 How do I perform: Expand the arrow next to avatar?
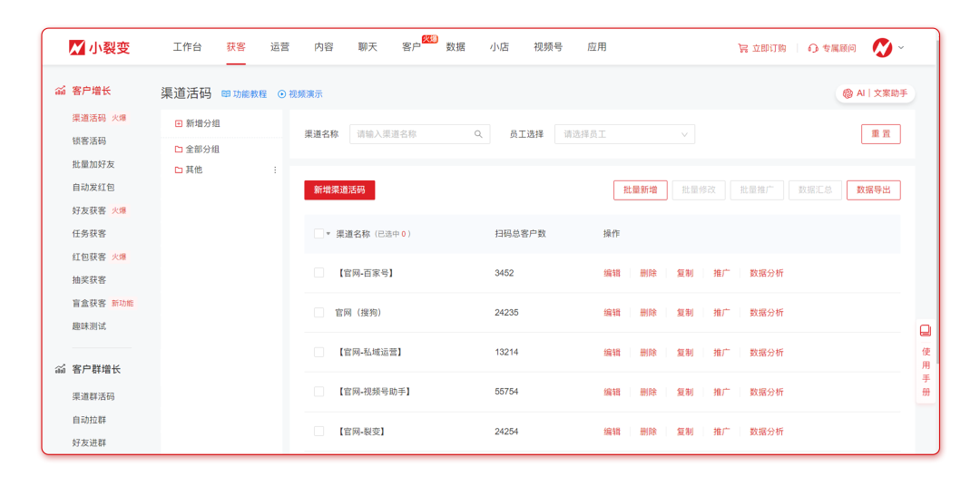[x=901, y=48]
